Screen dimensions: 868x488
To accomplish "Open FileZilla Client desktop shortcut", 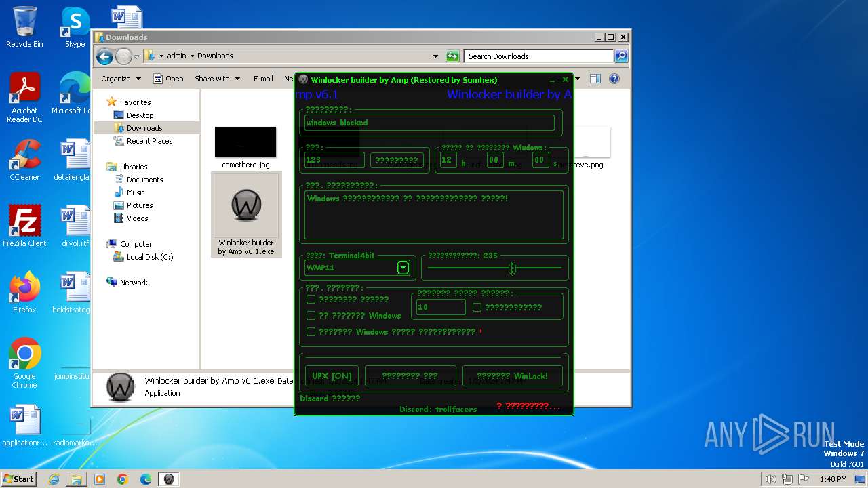I will [x=24, y=226].
